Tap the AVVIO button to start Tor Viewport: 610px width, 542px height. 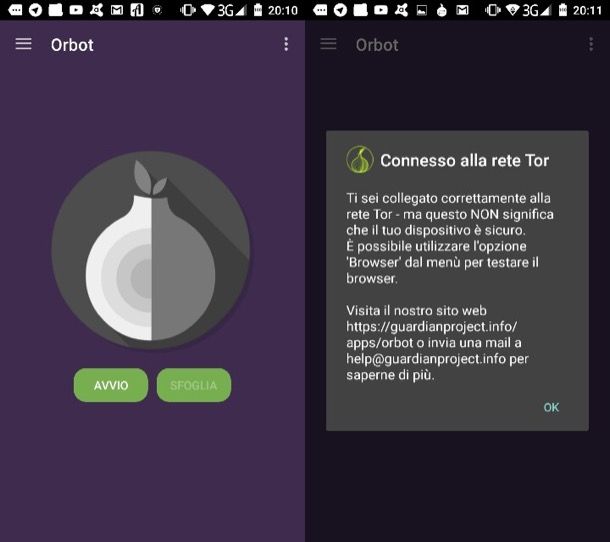tap(111, 385)
